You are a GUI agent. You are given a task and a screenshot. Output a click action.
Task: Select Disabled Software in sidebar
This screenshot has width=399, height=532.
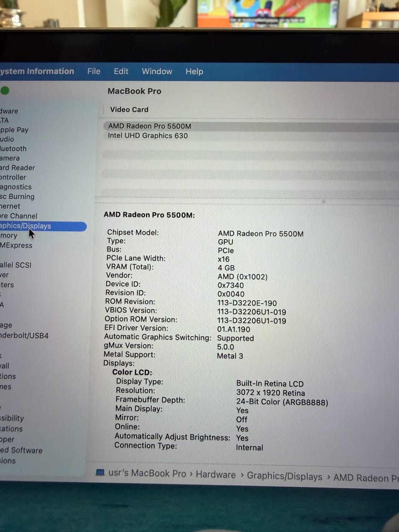[21, 450]
